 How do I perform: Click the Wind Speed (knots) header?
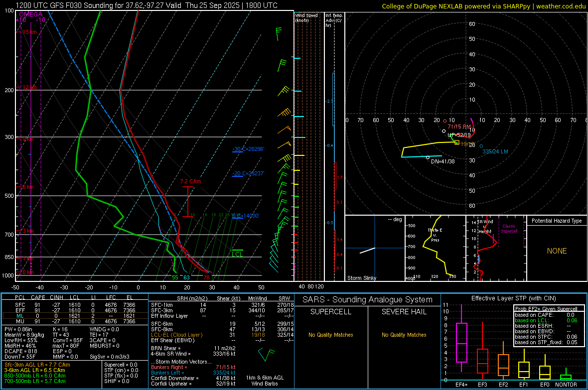(x=306, y=17)
